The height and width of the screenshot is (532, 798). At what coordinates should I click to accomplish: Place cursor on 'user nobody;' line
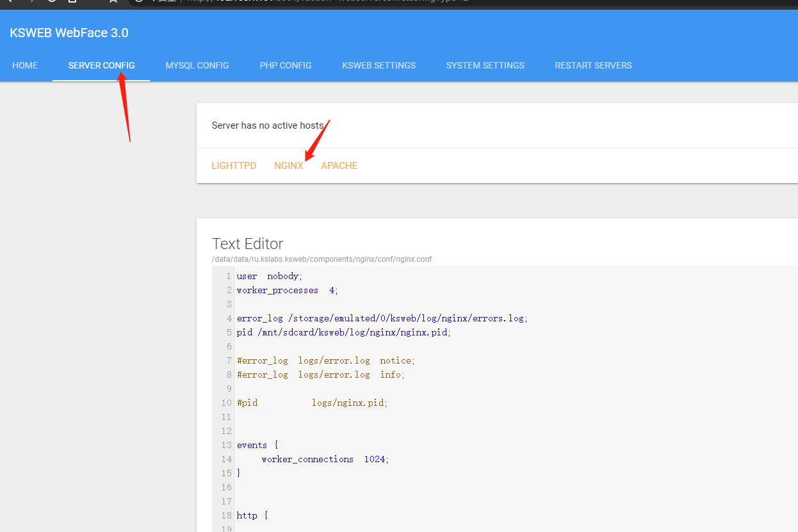[269, 277]
